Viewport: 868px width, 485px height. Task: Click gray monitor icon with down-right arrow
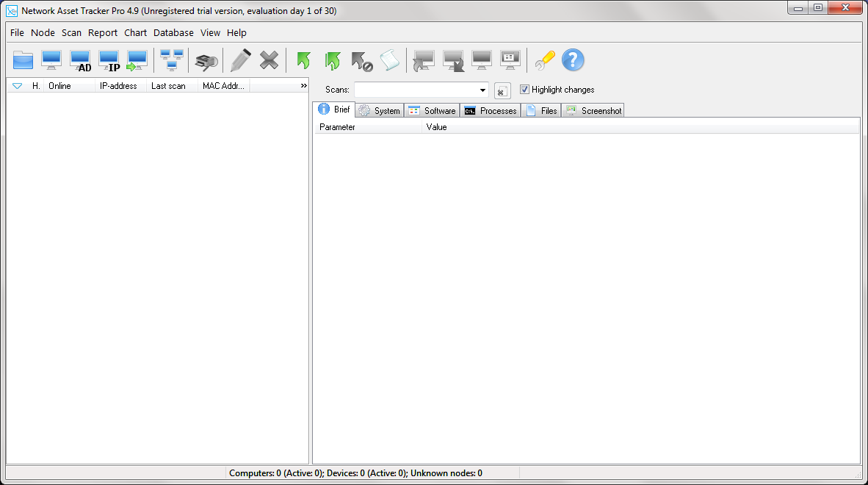453,61
